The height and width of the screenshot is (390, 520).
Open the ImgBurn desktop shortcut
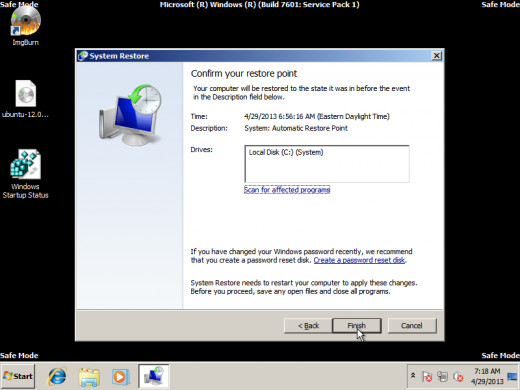(x=25, y=25)
